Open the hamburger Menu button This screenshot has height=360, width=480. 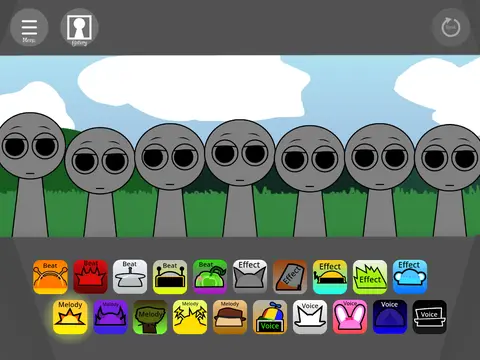coord(29,27)
